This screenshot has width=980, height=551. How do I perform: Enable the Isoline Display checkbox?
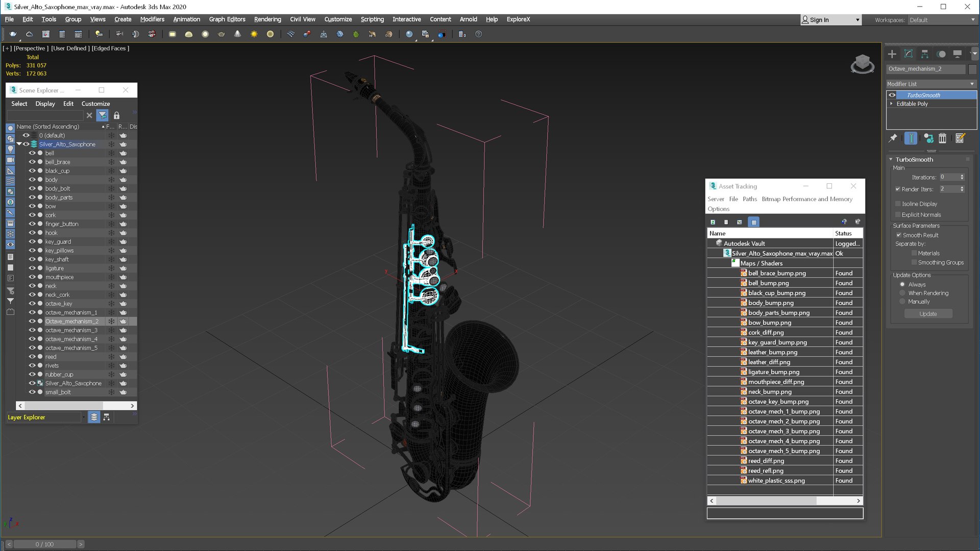coord(898,204)
